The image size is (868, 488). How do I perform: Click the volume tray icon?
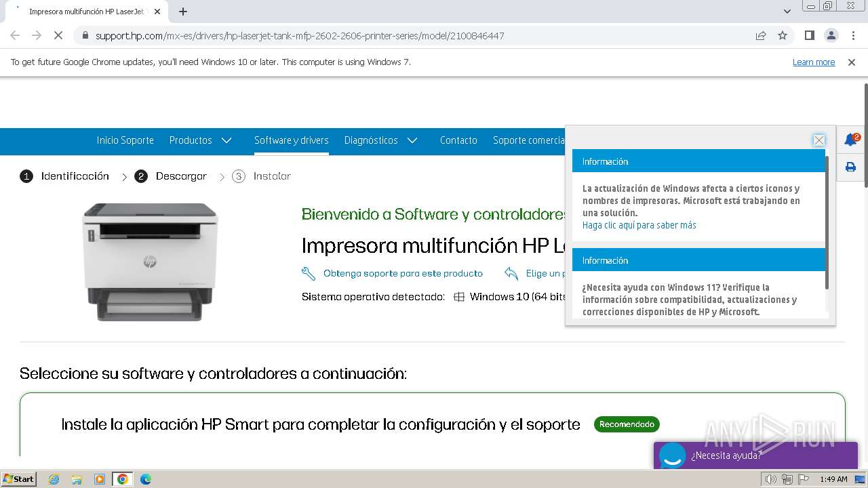pos(771,479)
